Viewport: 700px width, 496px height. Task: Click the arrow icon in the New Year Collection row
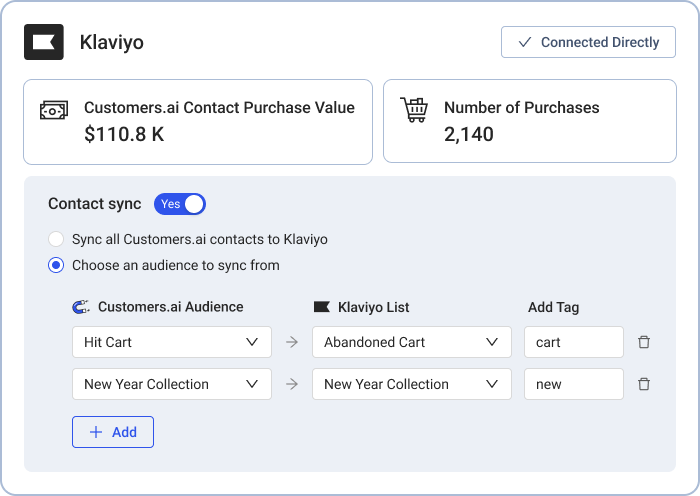(x=292, y=384)
